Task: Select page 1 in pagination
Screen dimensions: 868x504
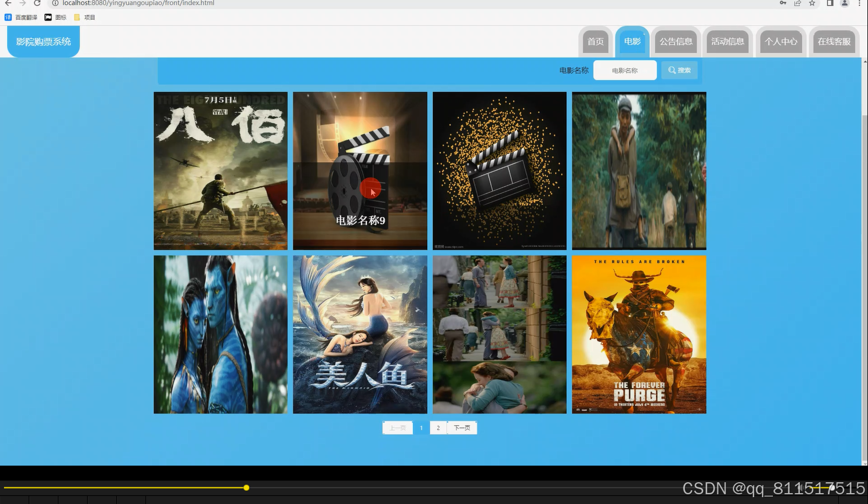Action: (421, 428)
